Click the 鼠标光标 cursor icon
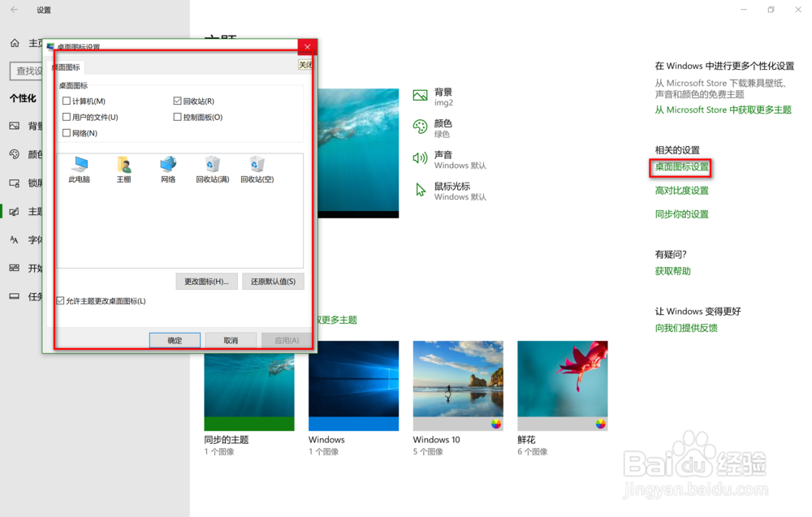The height and width of the screenshot is (517, 812). pyautogui.click(x=421, y=190)
